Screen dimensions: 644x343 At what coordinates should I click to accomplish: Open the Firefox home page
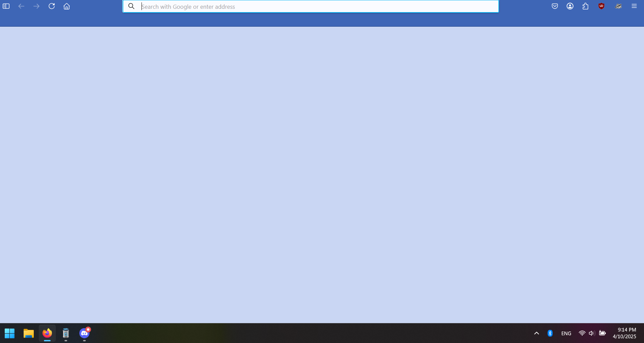point(67,6)
